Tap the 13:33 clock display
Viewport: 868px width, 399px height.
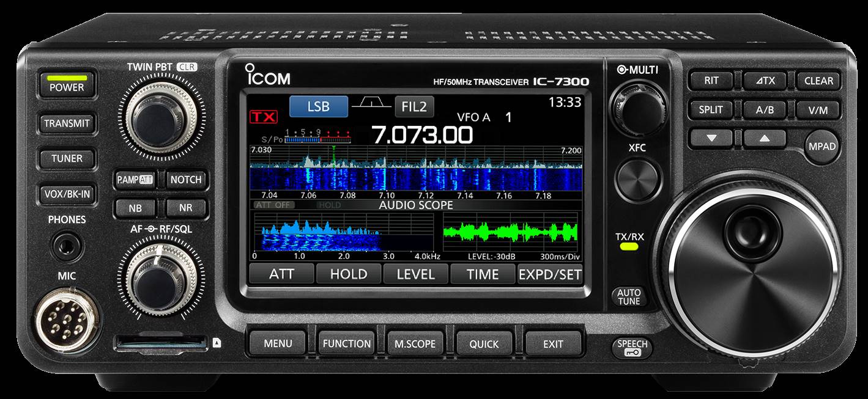pyautogui.click(x=565, y=102)
